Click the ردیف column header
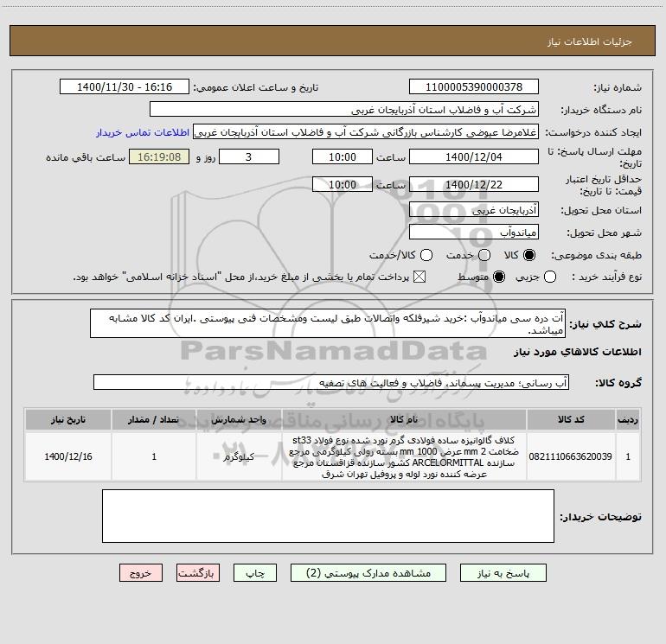 [628, 419]
